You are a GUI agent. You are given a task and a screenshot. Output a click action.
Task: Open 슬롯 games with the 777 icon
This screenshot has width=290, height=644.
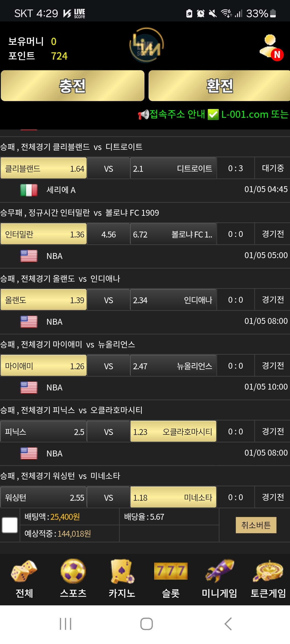(171, 579)
